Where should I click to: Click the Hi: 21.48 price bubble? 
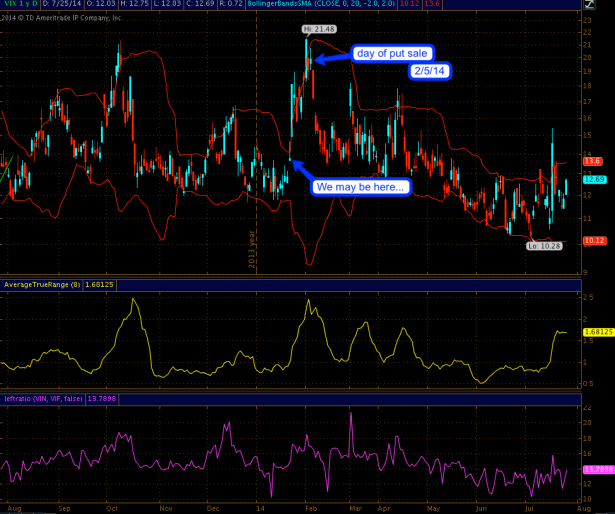point(318,30)
